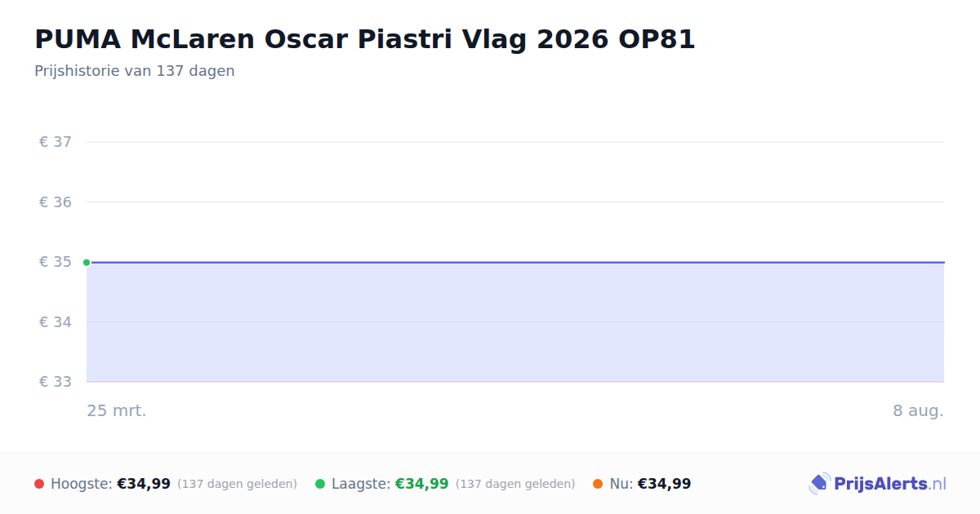This screenshot has height=514, width=980.
Task: Click the € 37 axis label
Action: click(56, 142)
